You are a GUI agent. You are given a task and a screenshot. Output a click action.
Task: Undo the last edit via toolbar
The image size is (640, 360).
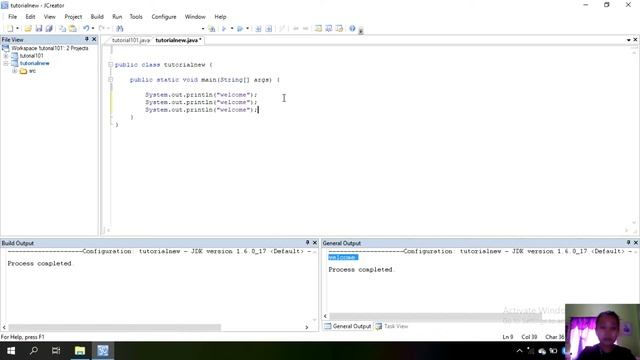coord(86,29)
